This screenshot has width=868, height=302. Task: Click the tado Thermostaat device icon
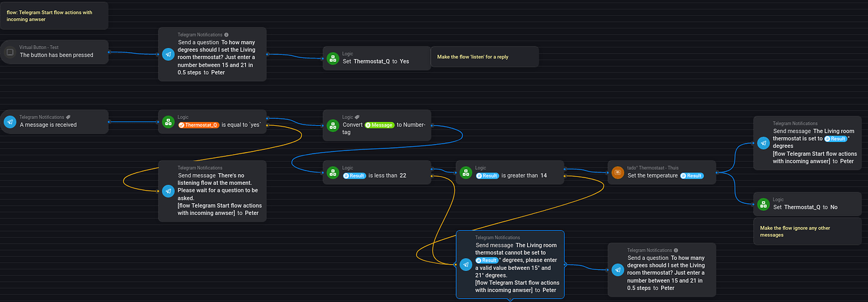618,172
